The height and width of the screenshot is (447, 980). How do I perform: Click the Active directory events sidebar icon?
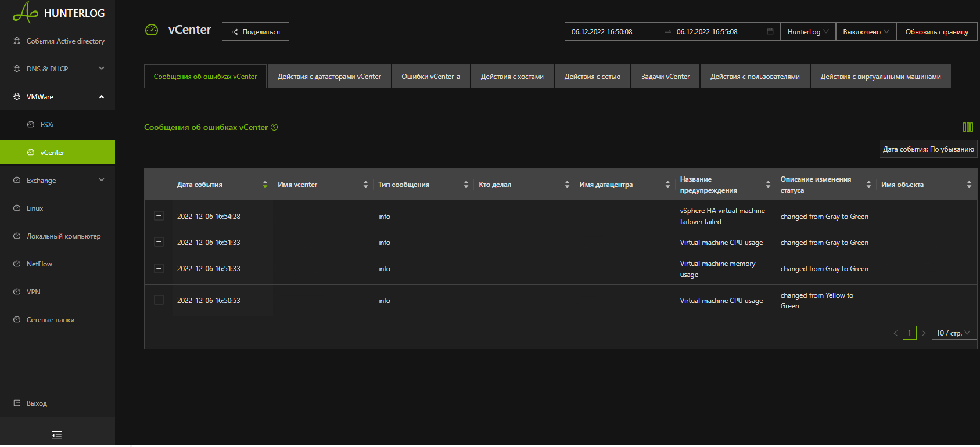(x=17, y=41)
